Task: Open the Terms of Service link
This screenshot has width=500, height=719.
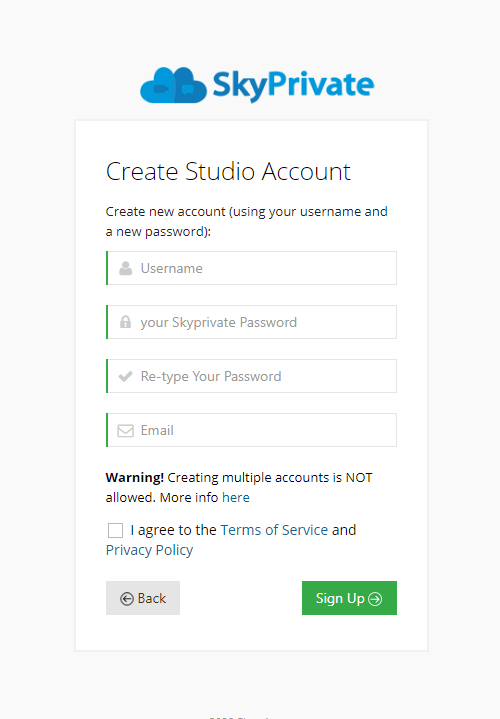Action: coord(274,530)
